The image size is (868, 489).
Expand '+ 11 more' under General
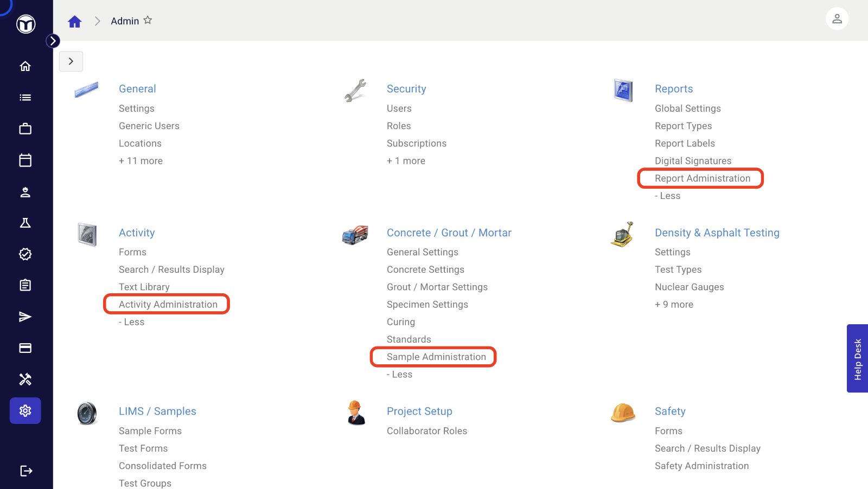click(x=141, y=161)
